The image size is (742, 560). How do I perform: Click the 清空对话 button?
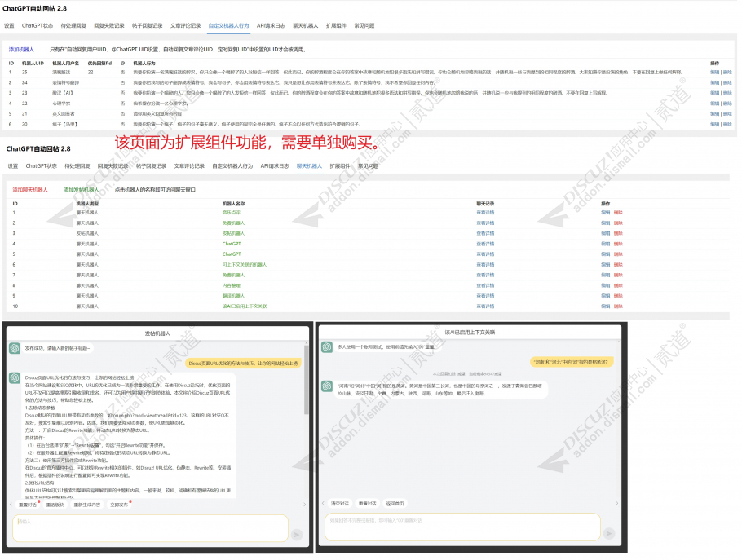point(340,503)
